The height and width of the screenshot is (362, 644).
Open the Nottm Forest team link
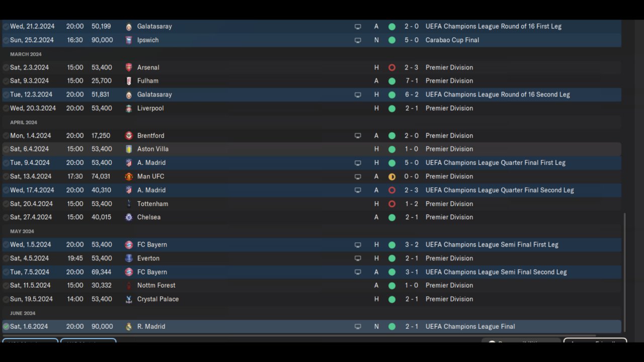pyautogui.click(x=156, y=285)
